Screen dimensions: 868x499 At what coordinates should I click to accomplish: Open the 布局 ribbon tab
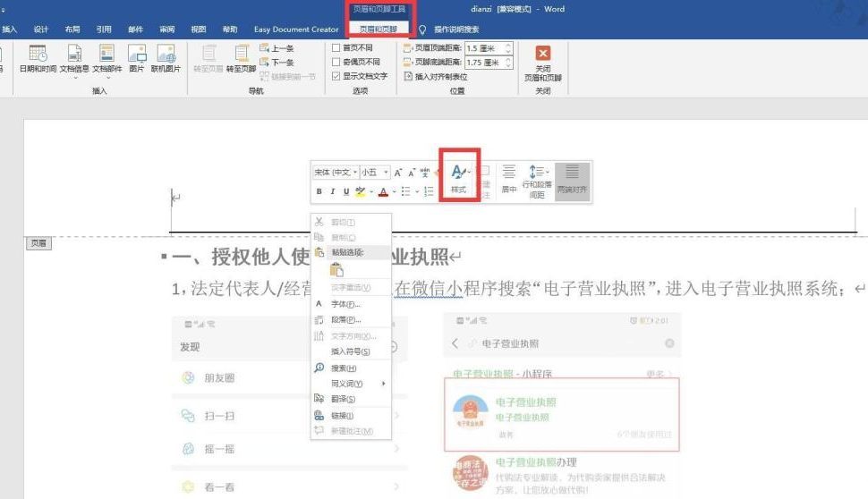72,30
